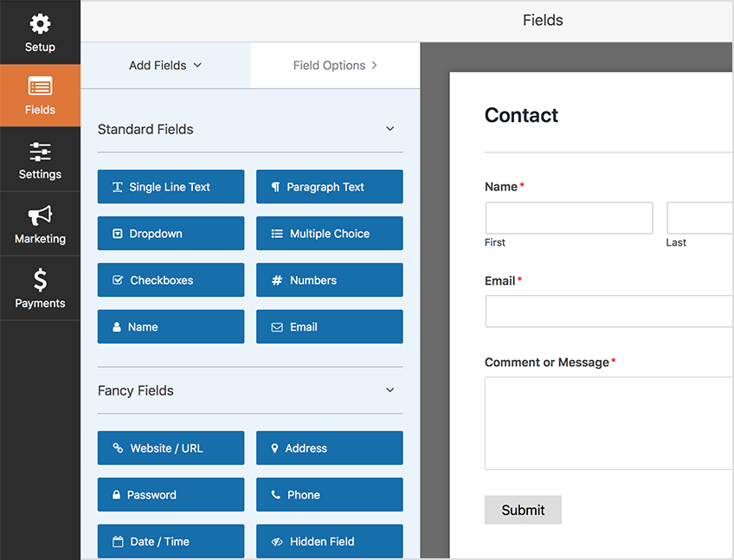Screen dimensions: 734x560
Task: Collapse the Fancy Fields section
Action: 390,390
